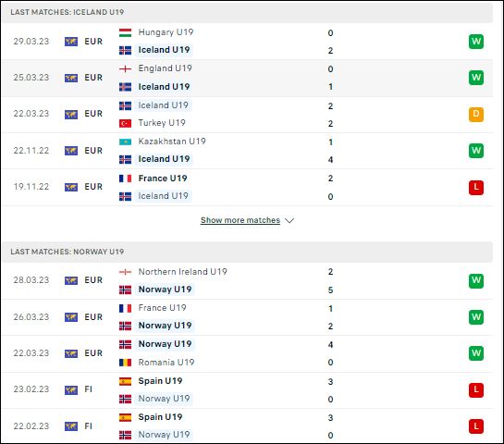Click the Kazakhstan U19 flag icon

(125, 142)
